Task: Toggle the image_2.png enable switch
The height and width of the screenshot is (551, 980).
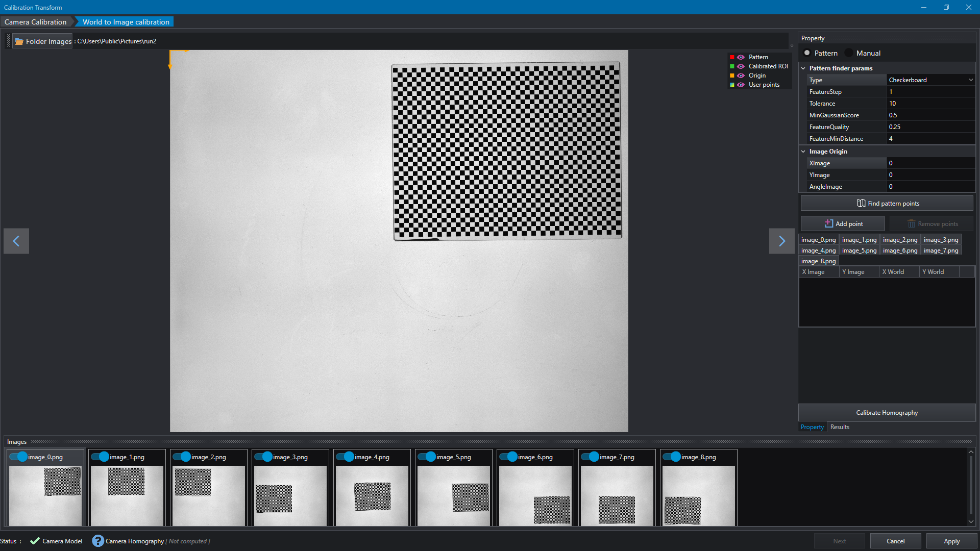Action: 182,457
